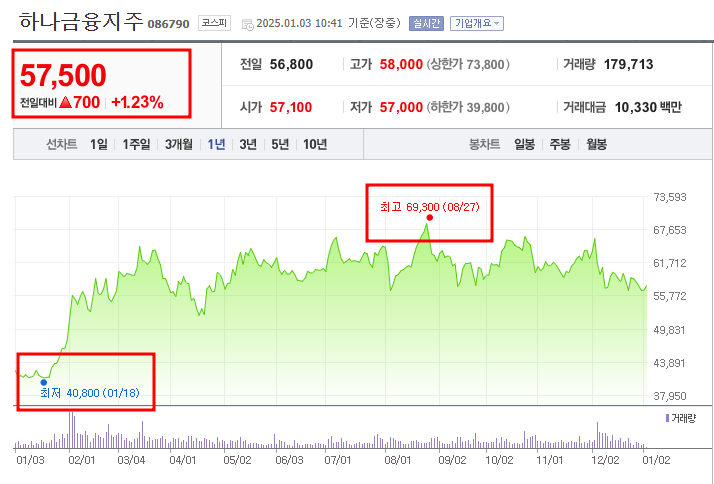Click the 거래량 legend marker
Screen dimensions: 714x484
[668, 418]
